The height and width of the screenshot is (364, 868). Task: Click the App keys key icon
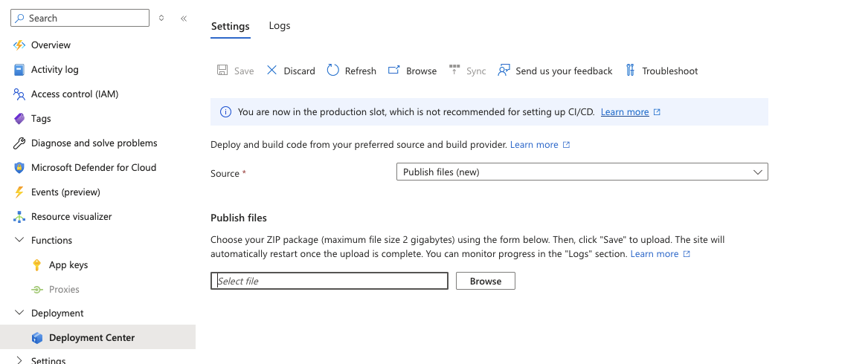(x=37, y=265)
